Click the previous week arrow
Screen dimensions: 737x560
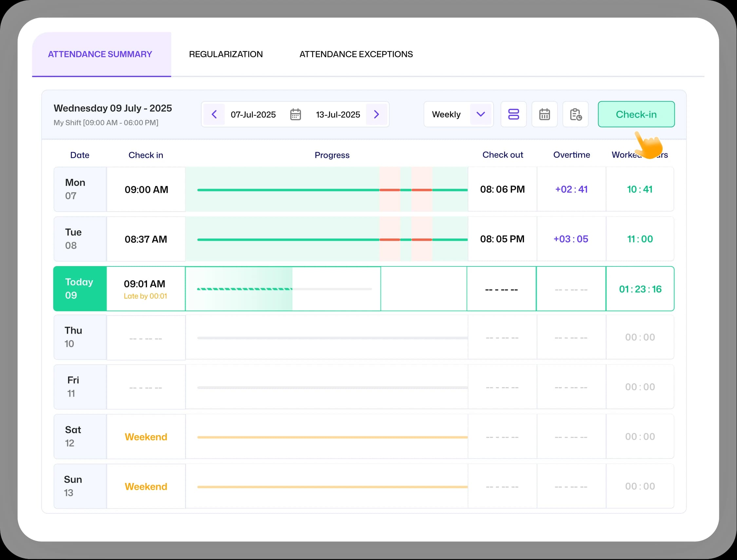click(214, 114)
